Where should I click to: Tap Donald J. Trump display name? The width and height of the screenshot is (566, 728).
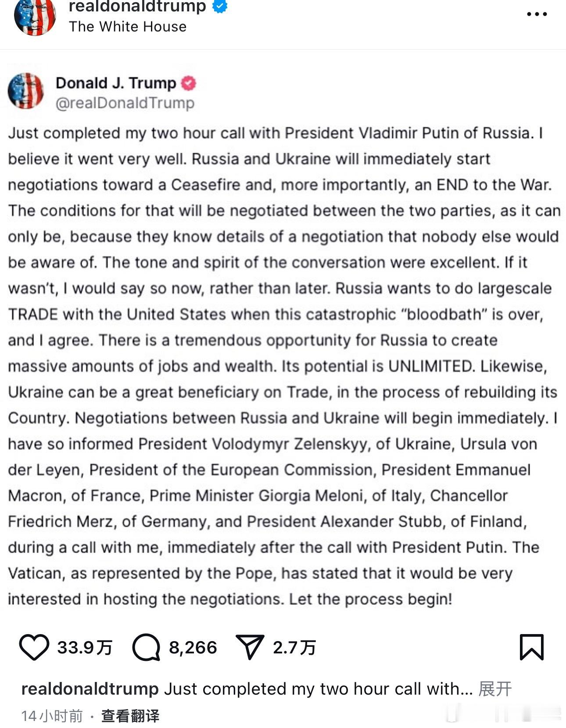[x=116, y=83]
